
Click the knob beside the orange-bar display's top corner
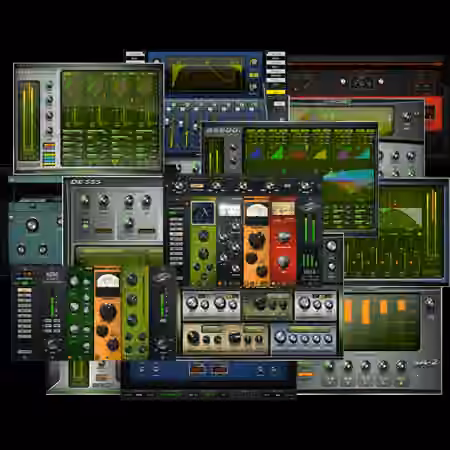[429, 302]
